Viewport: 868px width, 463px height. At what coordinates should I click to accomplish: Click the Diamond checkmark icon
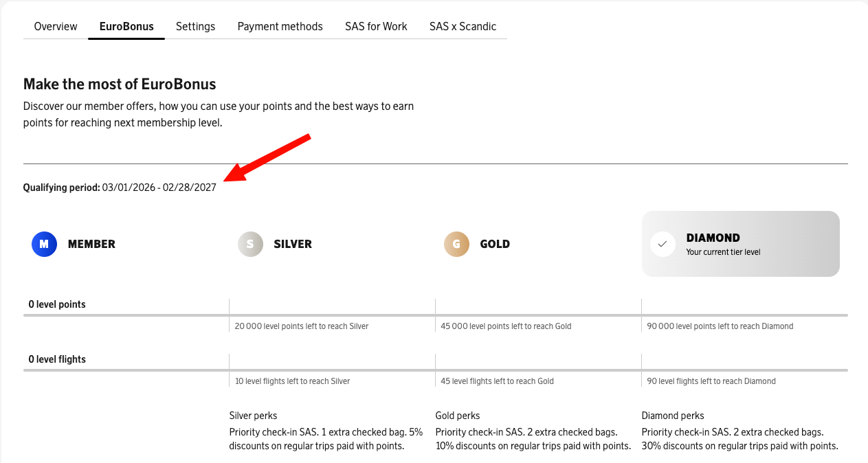[663, 244]
